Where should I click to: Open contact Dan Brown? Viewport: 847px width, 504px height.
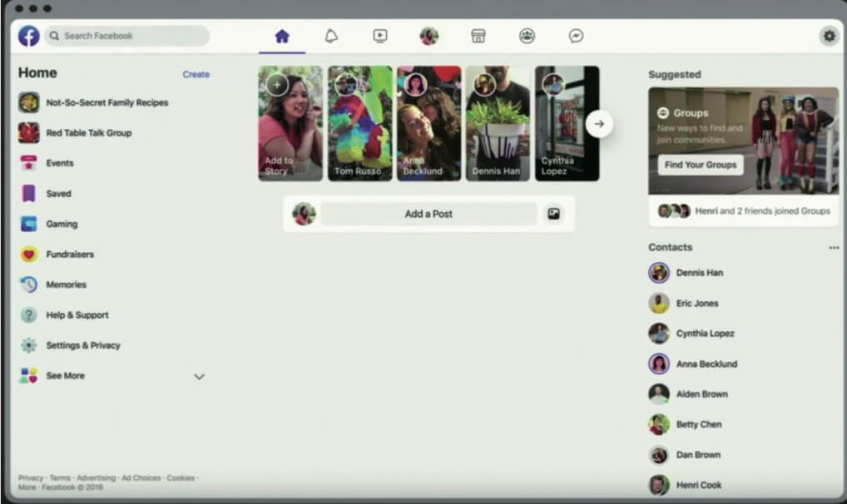tap(698, 454)
